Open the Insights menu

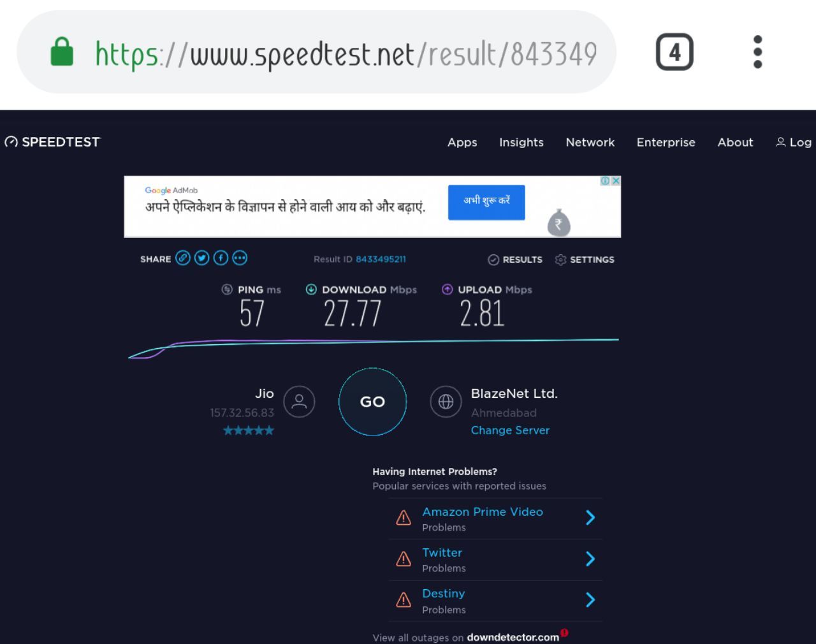point(521,143)
